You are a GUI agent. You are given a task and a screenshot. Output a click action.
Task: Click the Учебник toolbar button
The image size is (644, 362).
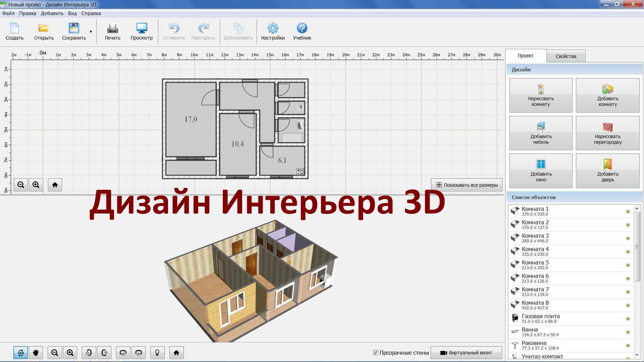point(302,31)
